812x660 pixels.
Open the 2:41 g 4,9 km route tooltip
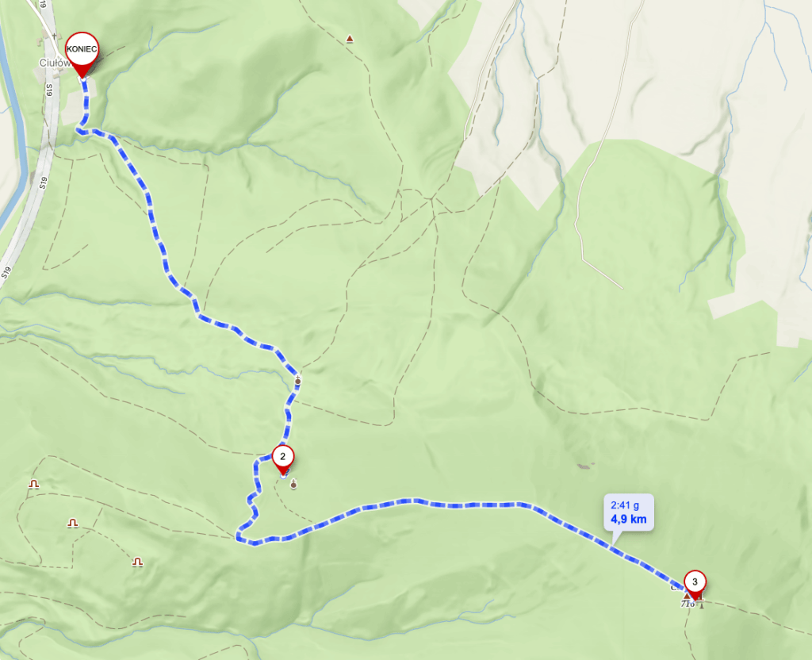coord(629,513)
